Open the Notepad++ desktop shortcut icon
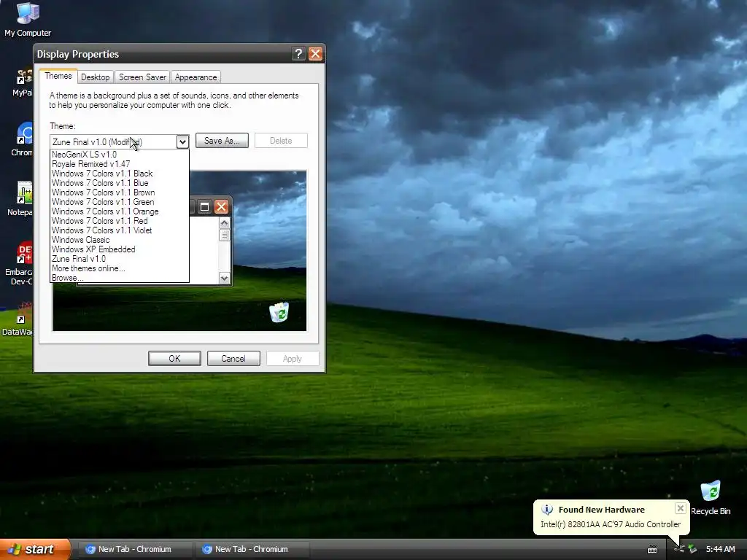This screenshot has width=747, height=560. click(25, 193)
